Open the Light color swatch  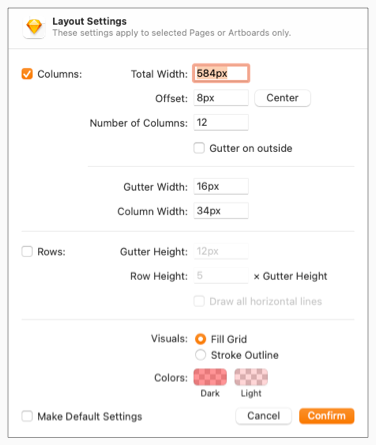coord(251,377)
